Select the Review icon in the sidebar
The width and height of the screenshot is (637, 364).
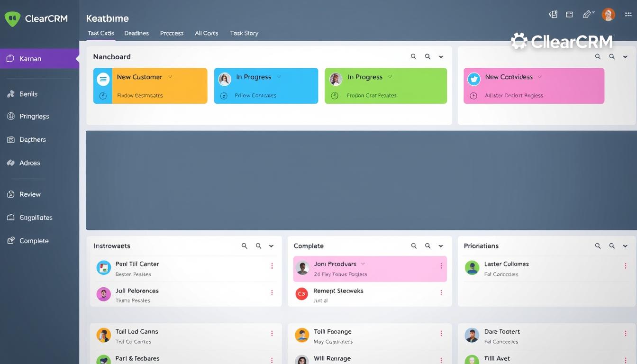click(10, 194)
